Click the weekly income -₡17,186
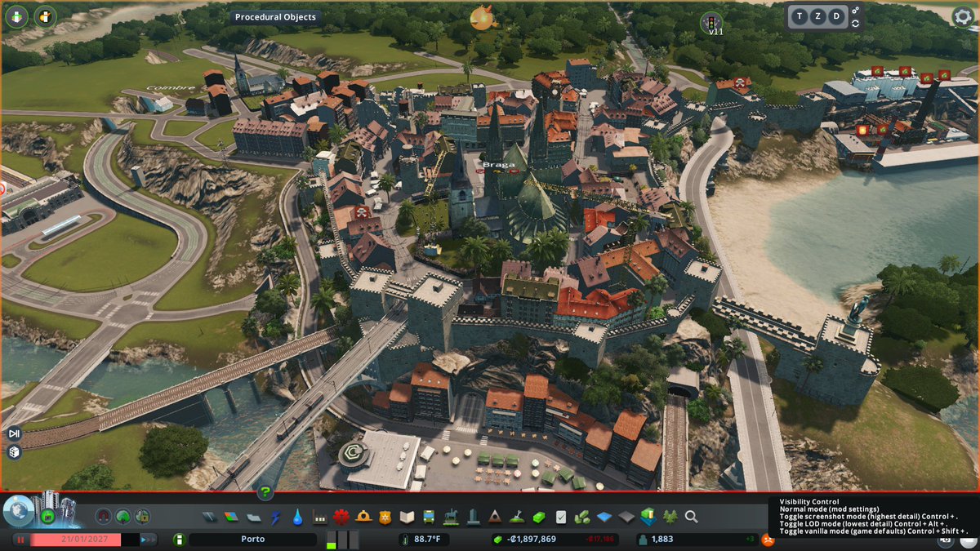Screen dimensions: 980x551 coord(599,540)
